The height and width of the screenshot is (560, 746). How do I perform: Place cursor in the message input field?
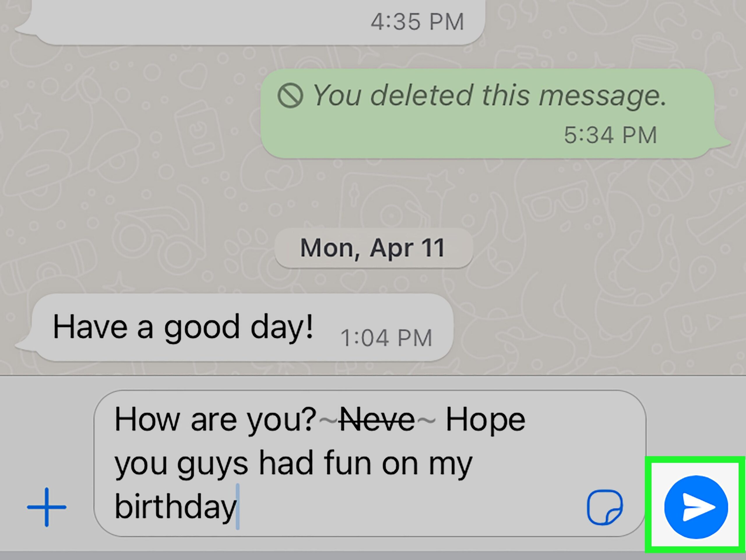(x=370, y=464)
